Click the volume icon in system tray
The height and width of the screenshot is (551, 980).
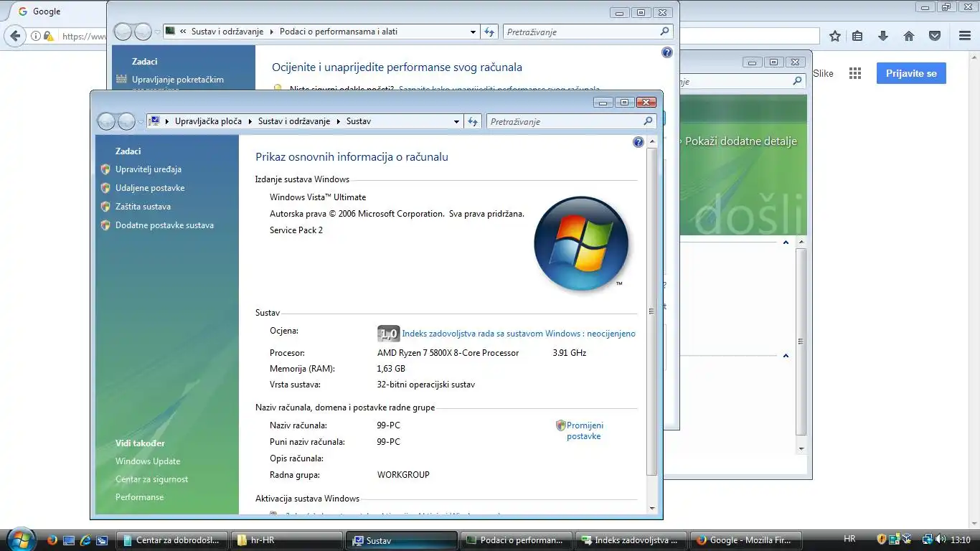[x=940, y=540]
